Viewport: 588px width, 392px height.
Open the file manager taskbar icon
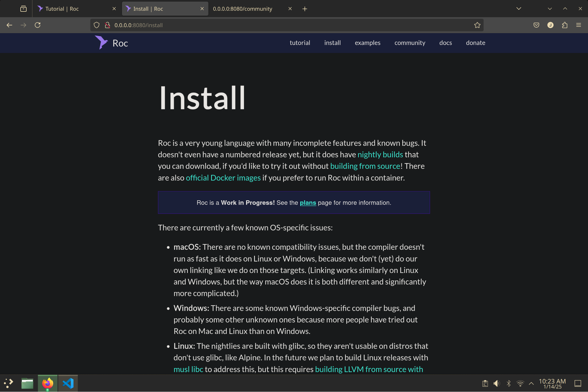[27, 383]
